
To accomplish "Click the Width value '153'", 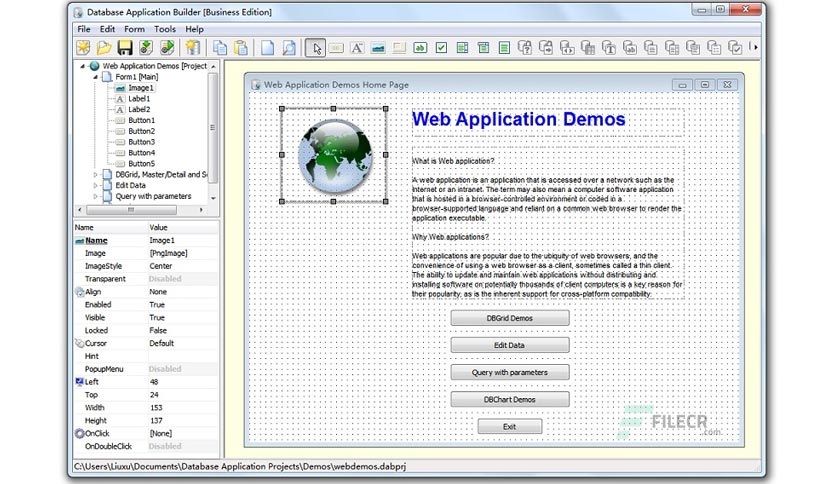I will pos(156,408).
